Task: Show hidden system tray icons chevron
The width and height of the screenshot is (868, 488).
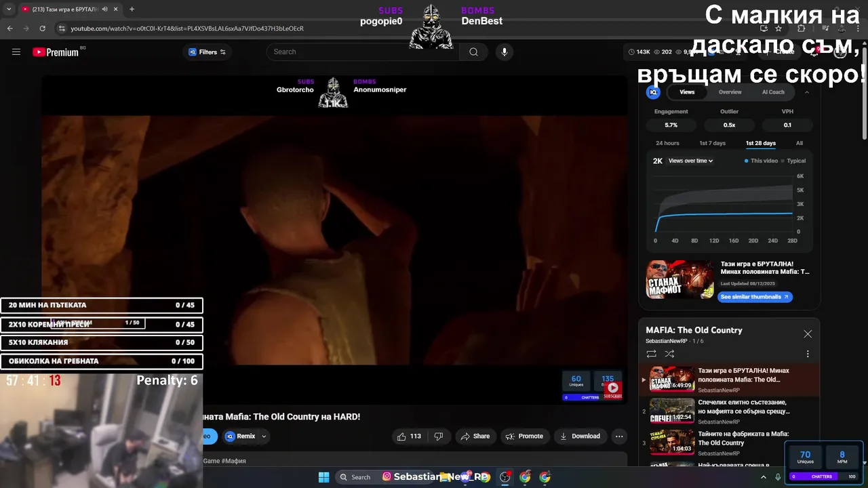Action: coord(764,477)
